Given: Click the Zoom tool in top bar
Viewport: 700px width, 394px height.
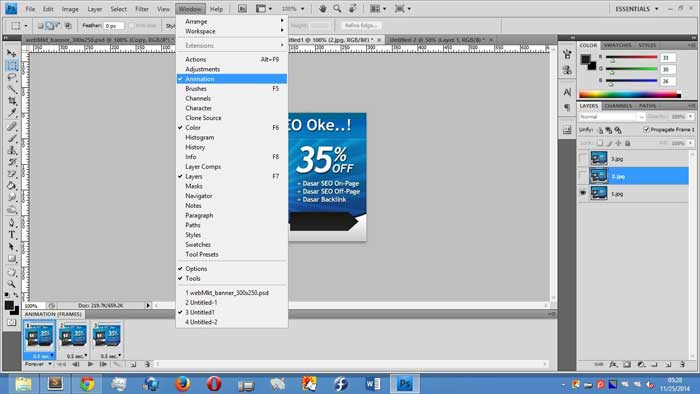Looking at the screenshot, I should click(338, 8).
